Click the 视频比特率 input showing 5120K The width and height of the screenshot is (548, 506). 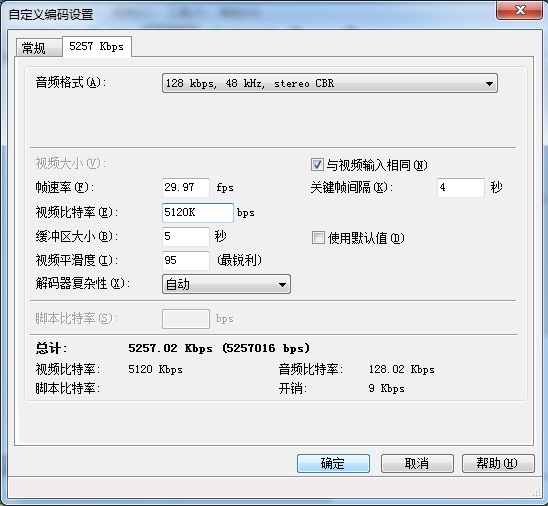198,212
